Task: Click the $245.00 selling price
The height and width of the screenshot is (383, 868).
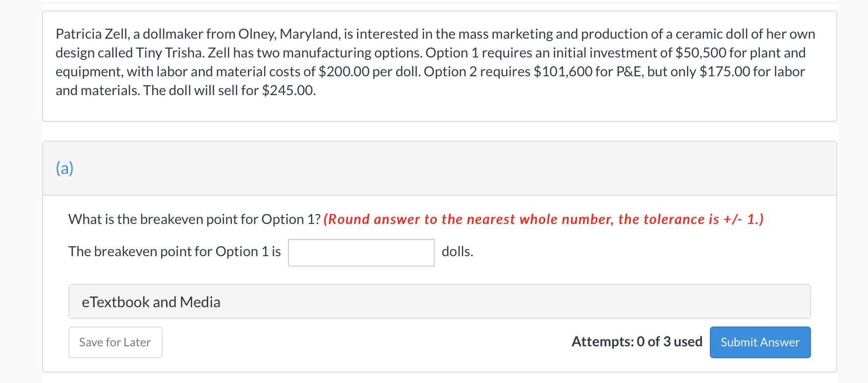Action: (289, 91)
